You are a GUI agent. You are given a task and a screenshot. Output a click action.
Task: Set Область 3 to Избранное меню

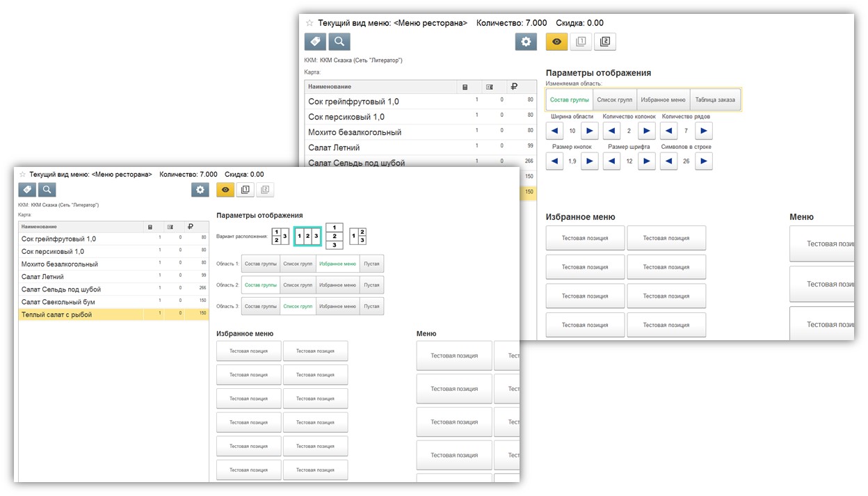coord(337,306)
